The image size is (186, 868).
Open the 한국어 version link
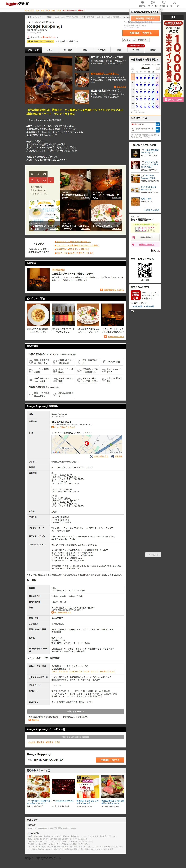(x=57, y=742)
